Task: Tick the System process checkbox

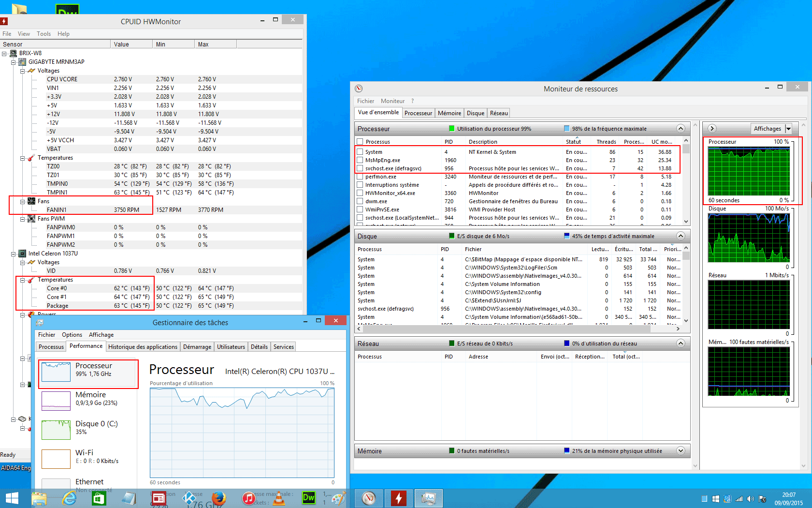Action: point(360,152)
